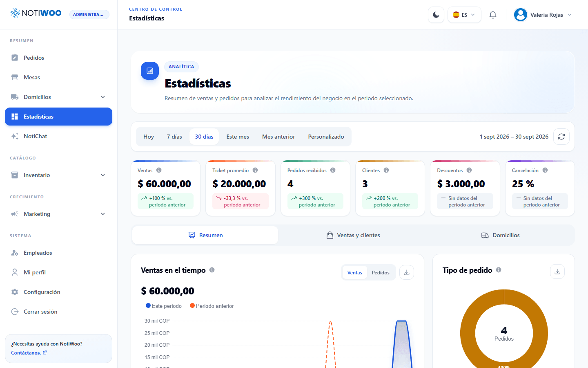Select the 7 días date range
The width and height of the screenshot is (588, 368).
click(x=174, y=137)
